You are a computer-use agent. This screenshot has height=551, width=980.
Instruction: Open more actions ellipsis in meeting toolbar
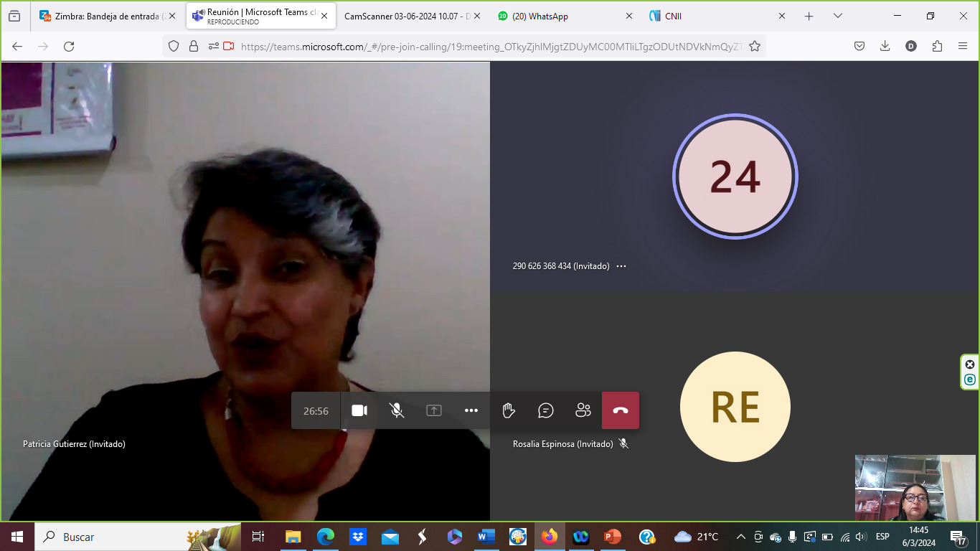pos(471,410)
